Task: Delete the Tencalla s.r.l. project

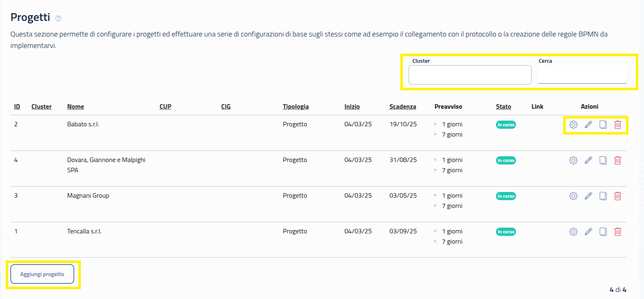Action: [618, 232]
